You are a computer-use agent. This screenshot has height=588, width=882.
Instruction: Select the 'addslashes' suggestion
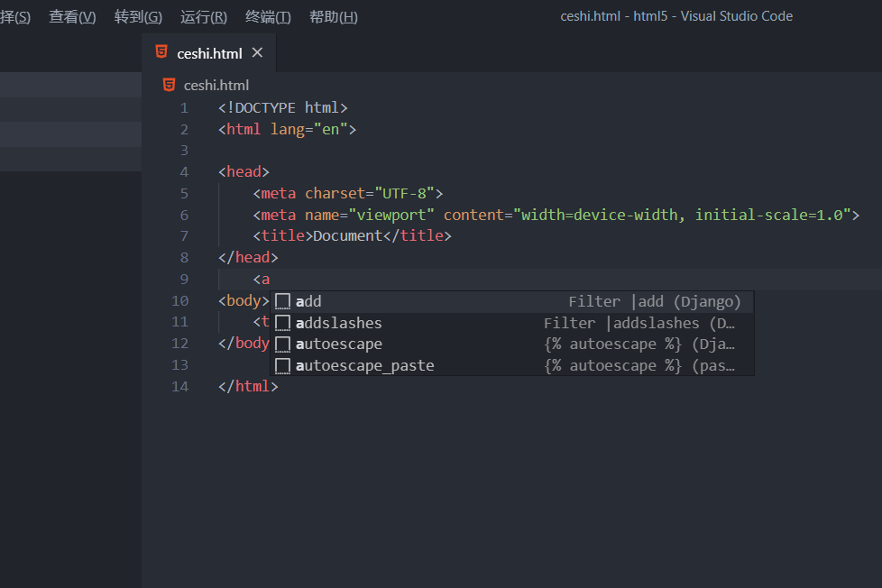(x=512, y=323)
